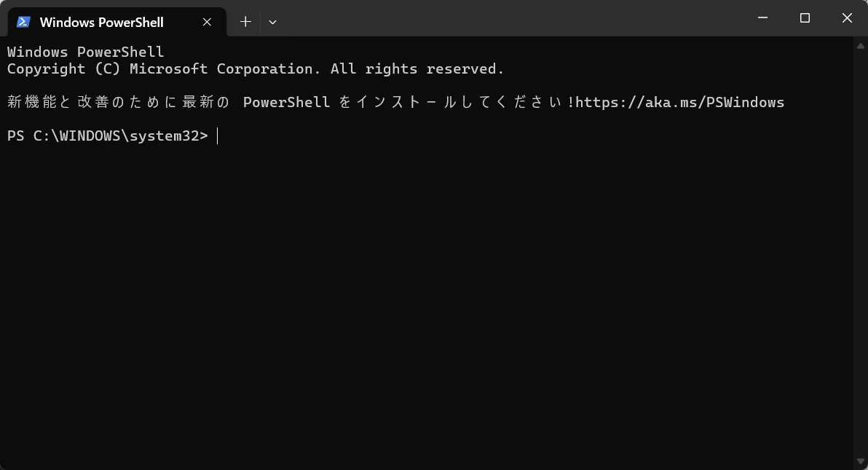
Task: Open the https://aka.ms/PSWindows link
Action: 679,102
